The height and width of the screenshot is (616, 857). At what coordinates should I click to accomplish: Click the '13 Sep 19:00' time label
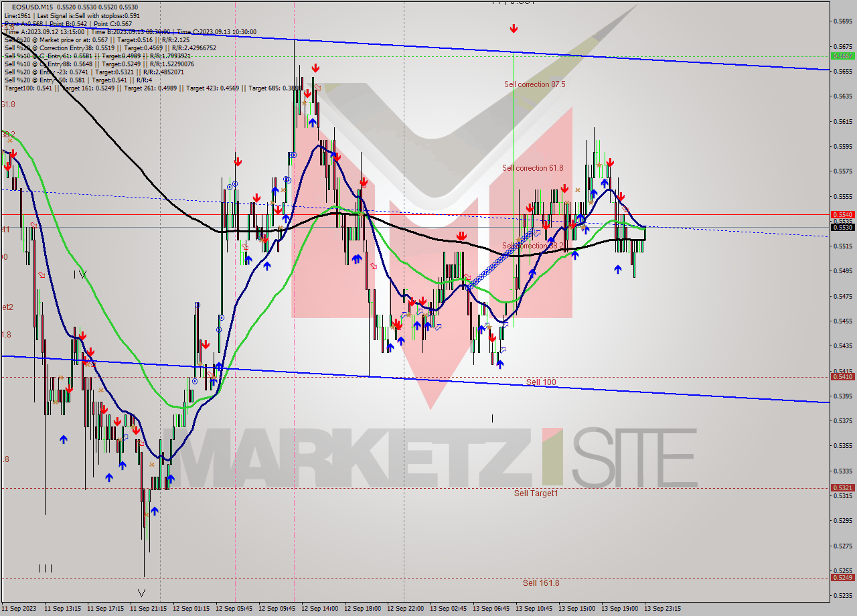(x=620, y=609)
